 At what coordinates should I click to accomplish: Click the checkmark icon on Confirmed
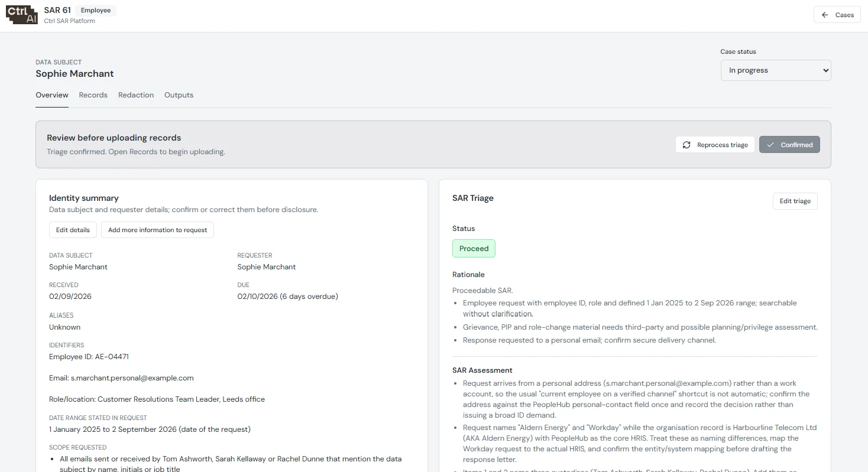pos(770,145)
